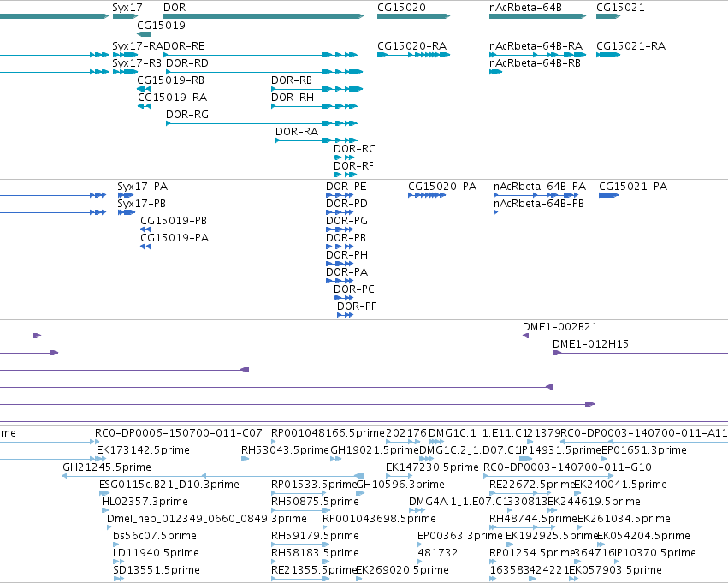
Task: Select EST RC0-DP0006-150700-011-C07
Action: pyautogui.click(x=98, y=442)
